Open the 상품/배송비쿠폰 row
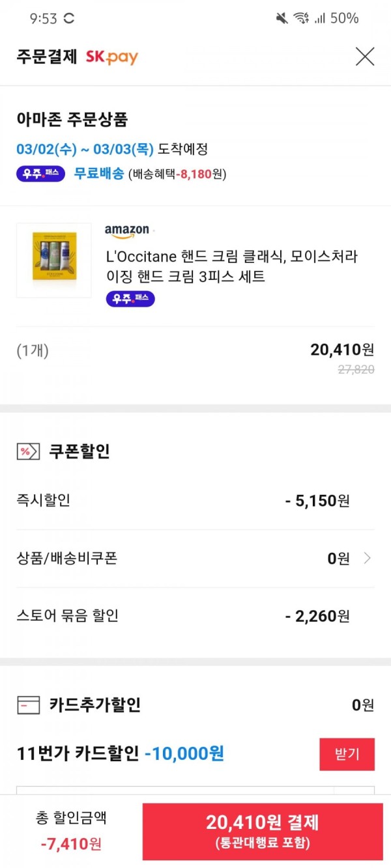This screenshot has width=391, height=868. (x=195, y=558)
